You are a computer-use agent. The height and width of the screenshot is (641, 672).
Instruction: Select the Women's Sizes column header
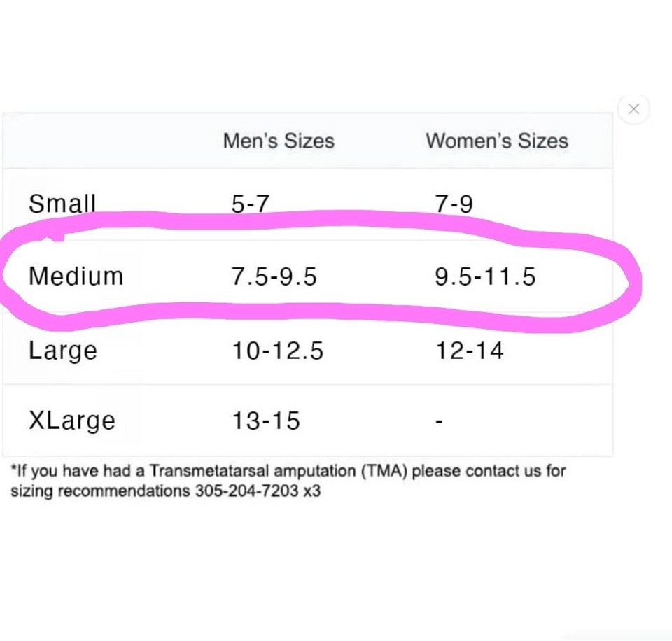pos(497,141)
